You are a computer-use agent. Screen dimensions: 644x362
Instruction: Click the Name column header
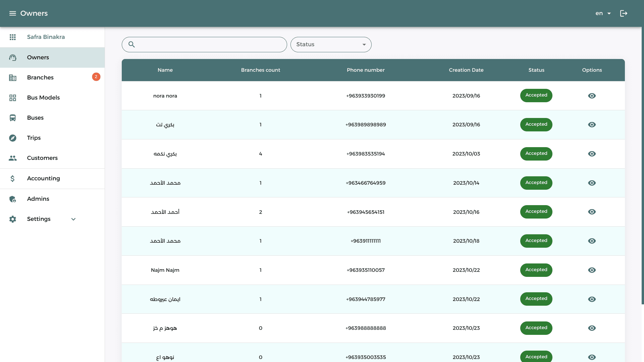(165, 70)
